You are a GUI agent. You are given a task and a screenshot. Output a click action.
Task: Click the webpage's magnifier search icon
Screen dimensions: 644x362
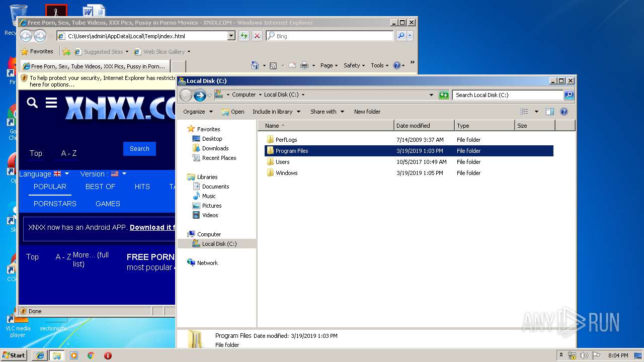coord(32,103)
